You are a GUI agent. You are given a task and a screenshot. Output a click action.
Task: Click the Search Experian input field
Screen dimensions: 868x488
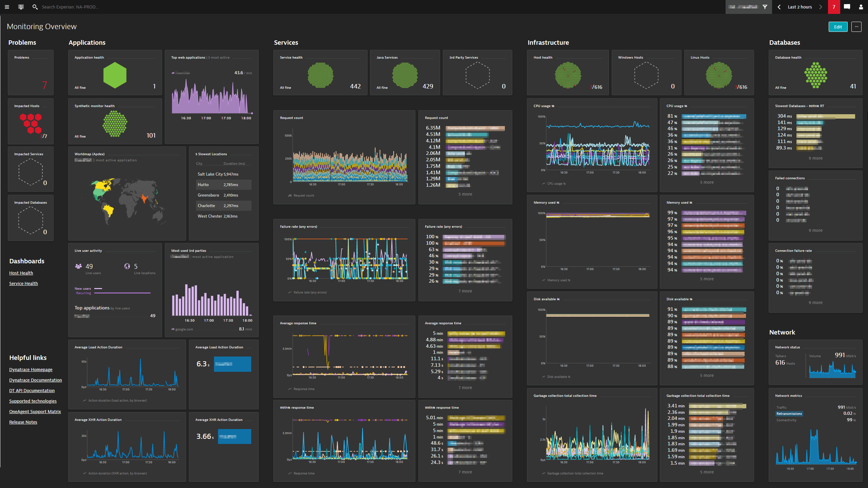point(70,7)
